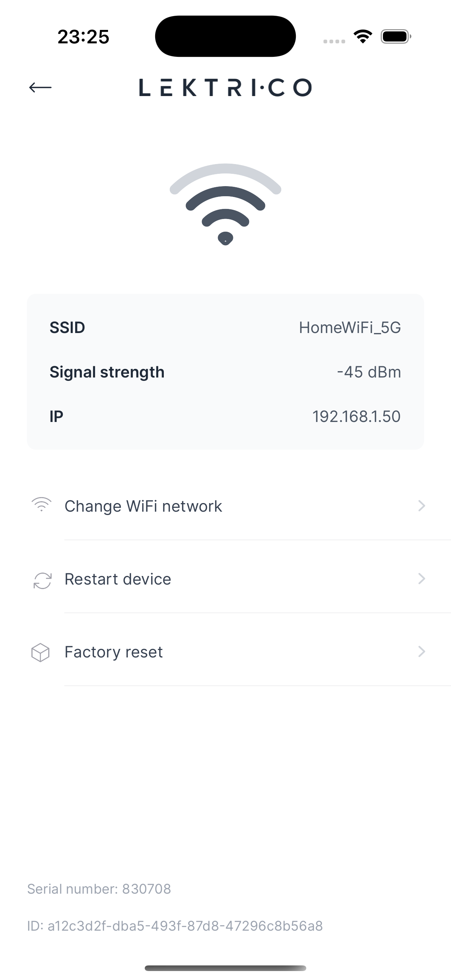Image resolution: width=451 pixels, height=980 pixels.
Task: Tap the status bar WiFi indicator
Action: [363, 37]
